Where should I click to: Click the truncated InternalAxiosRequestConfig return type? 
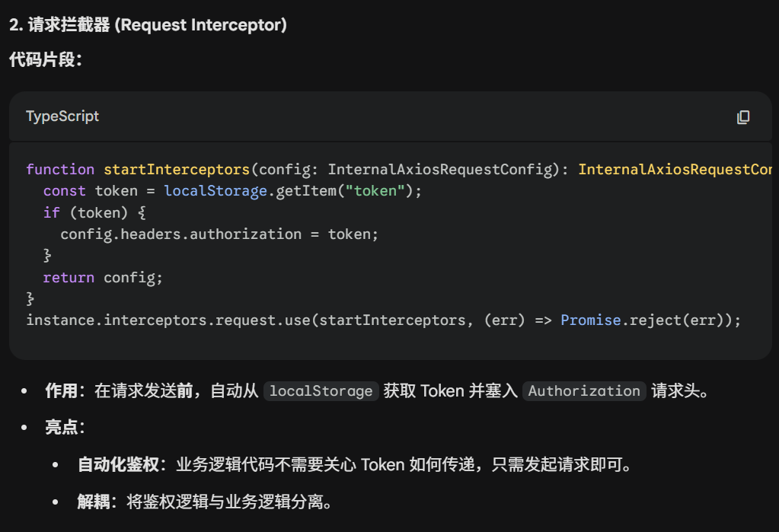(x=675, y=169)
